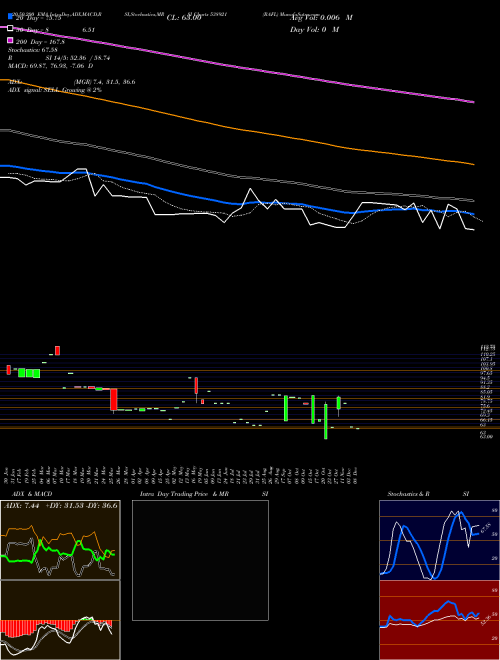Click the '200 Day - 167.8' legend label
This screenshot has width=500, height=660.
click(x=40, y=42)
